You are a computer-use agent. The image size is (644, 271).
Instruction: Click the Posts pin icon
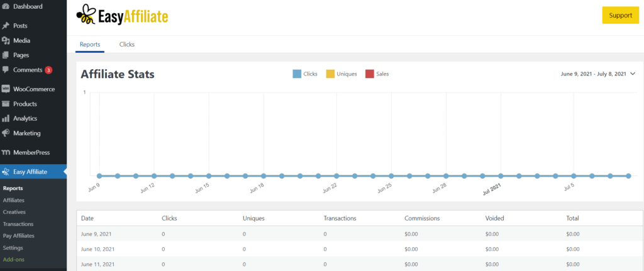(x=6, y=26)
